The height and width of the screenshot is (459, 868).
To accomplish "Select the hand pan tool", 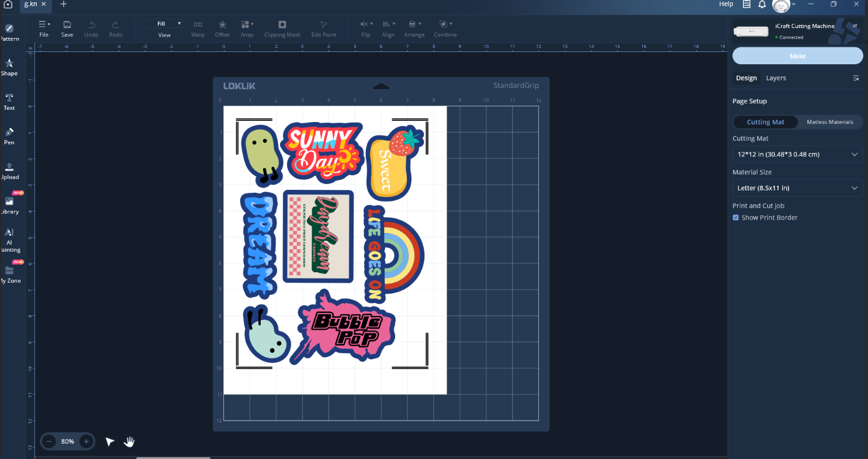I will pyautogui.click(x=129, y=441).
